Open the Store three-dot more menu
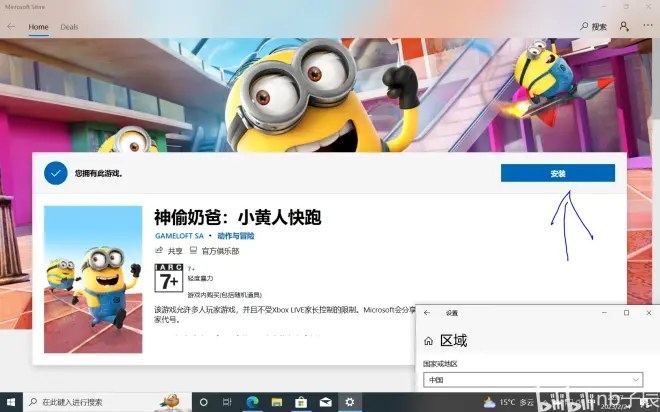This screenshot has height=412, width=660. point(647,27)
